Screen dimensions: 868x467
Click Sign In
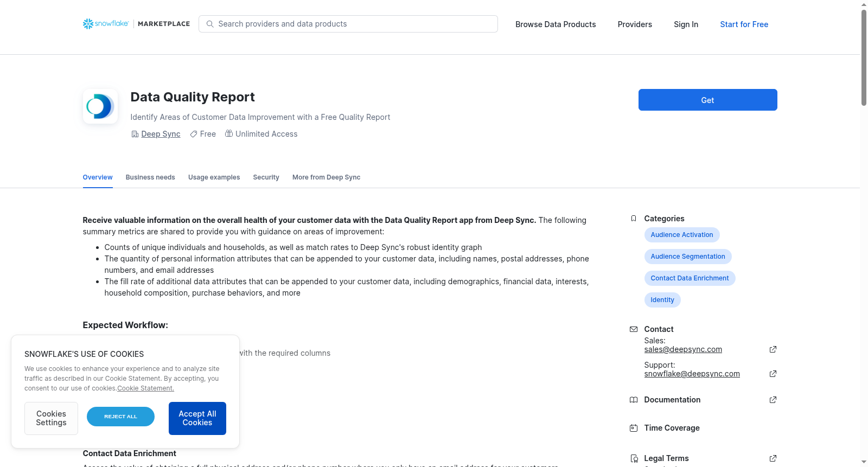(686, 24)
